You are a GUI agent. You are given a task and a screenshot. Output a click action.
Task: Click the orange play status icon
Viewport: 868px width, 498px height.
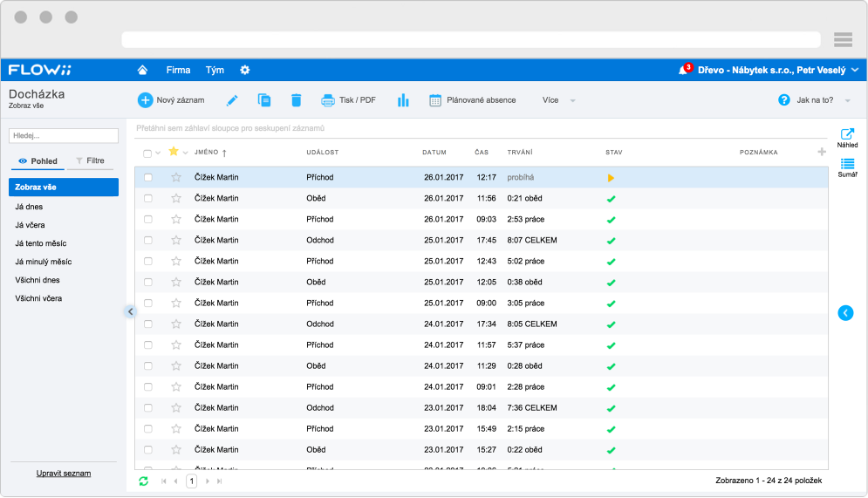(x=611, y=178)
